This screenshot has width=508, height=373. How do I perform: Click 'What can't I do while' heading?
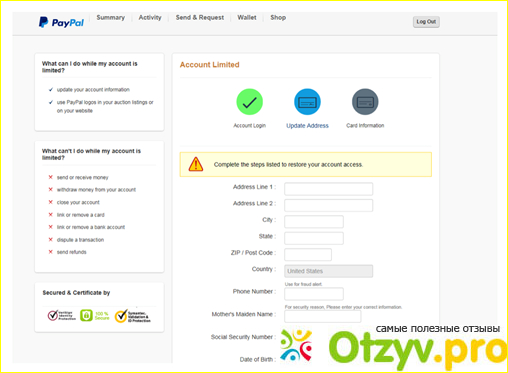point(91,154)
